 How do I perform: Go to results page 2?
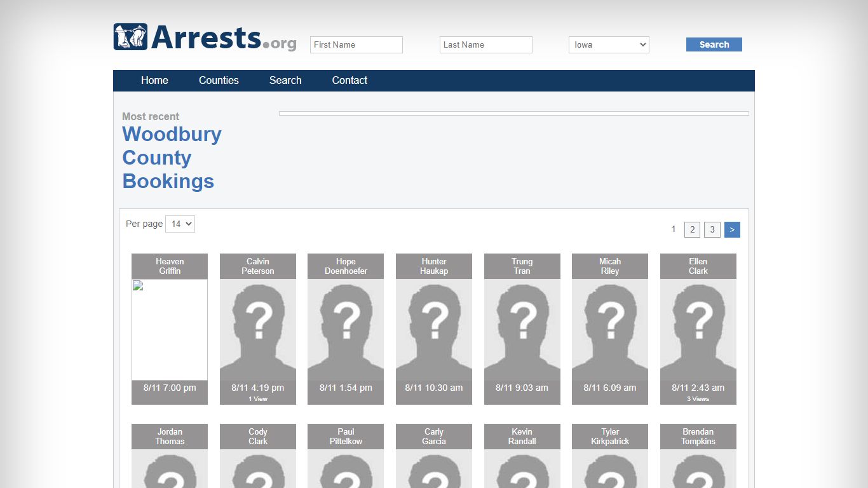click(x=692, y=230)
